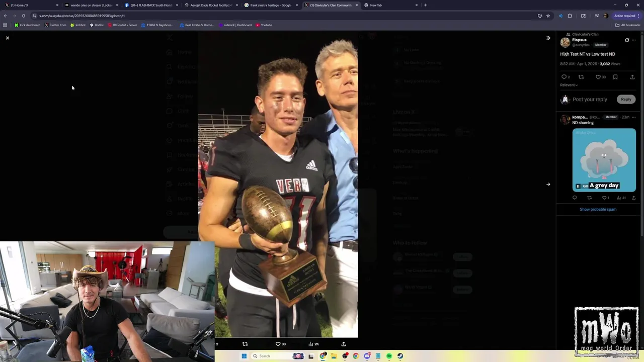Open IRLToolkit + Server bookmark
Viewport: 644px width, 362px height.
(x=122, y=25)
